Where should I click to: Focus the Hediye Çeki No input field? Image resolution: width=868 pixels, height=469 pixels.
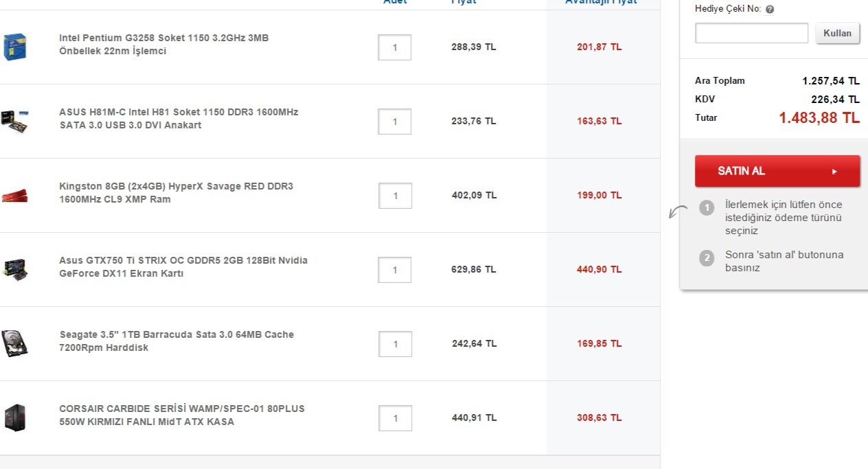(751, 33)
